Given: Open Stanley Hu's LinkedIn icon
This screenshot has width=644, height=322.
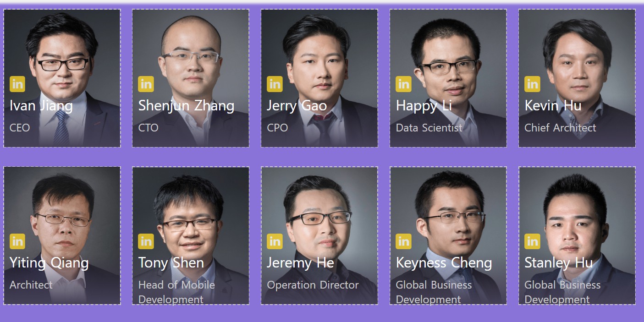Looking at the screenshot, I should tap(533, 241).
